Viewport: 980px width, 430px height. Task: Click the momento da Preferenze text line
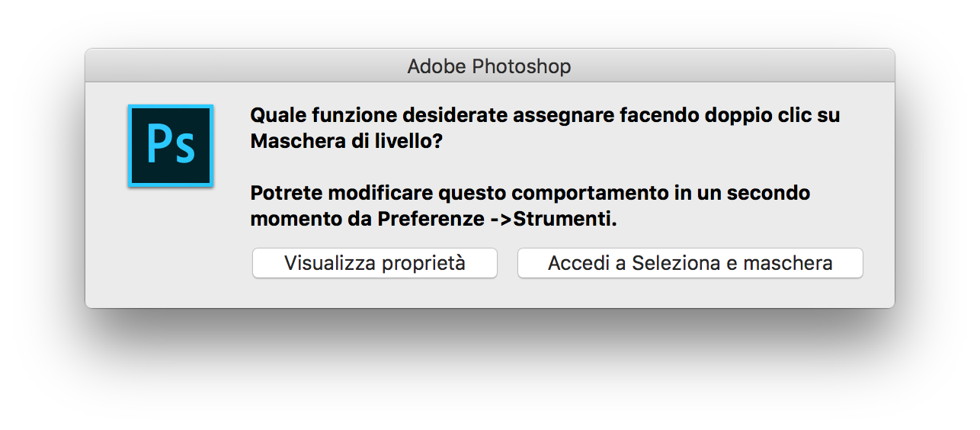[433, 219]
